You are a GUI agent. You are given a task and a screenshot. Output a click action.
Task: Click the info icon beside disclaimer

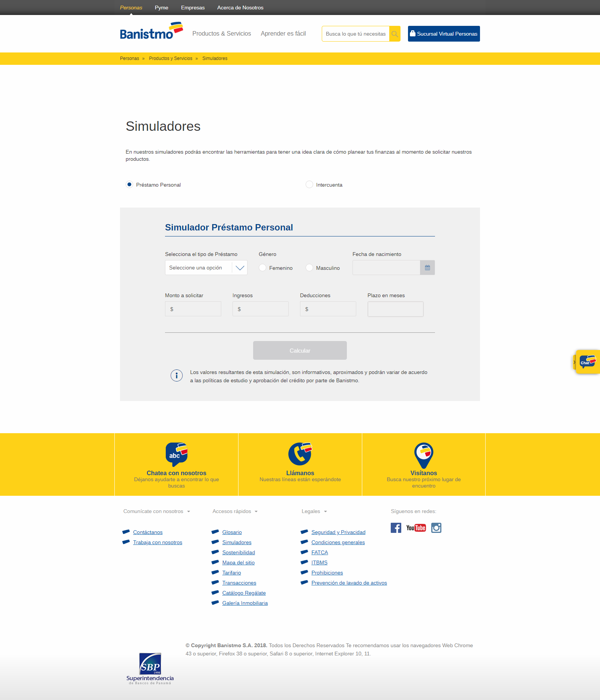click(177, 375)
